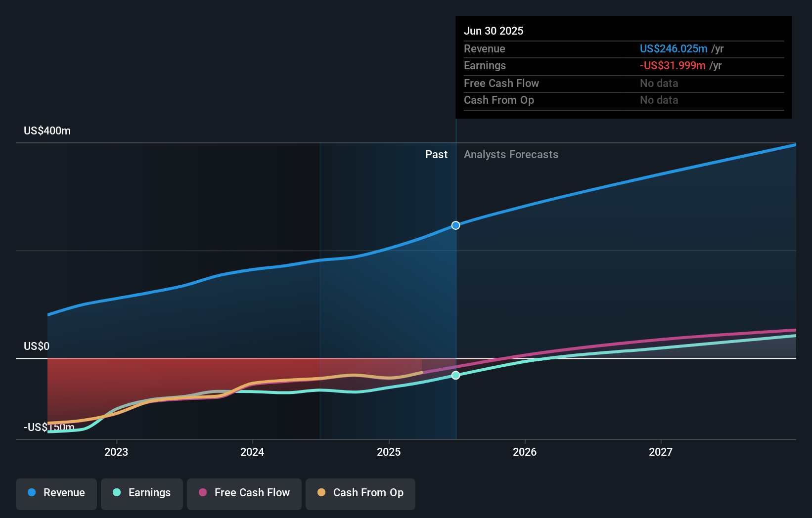This screenshot has width=812, height=518.
Task: Click the 2023 x-axis label
Action: point(116,452)
